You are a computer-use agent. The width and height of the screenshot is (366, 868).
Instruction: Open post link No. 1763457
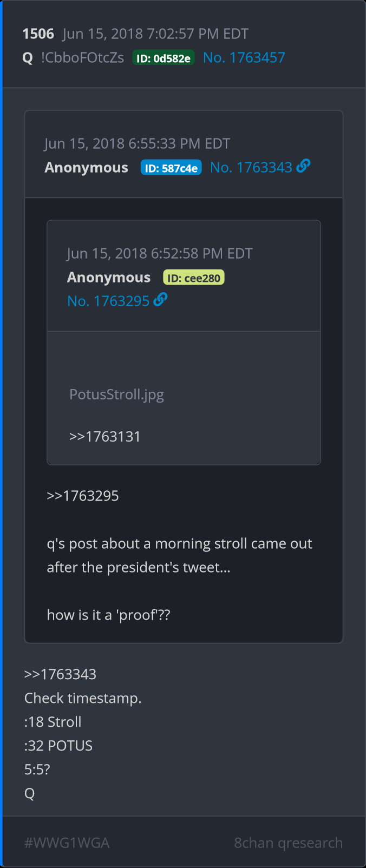coord(244,58)
